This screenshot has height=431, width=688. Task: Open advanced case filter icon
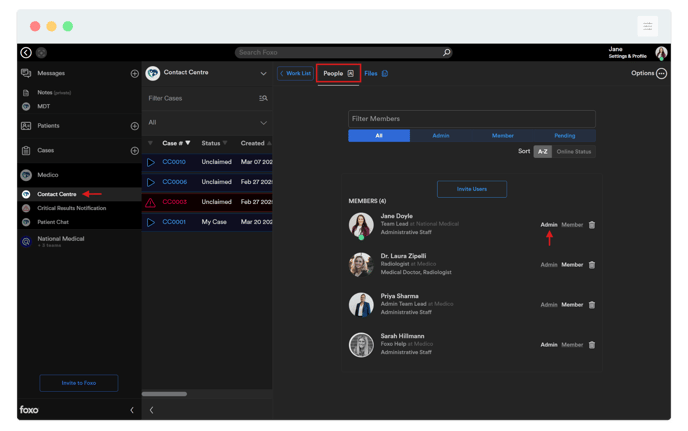pos(263,98)
